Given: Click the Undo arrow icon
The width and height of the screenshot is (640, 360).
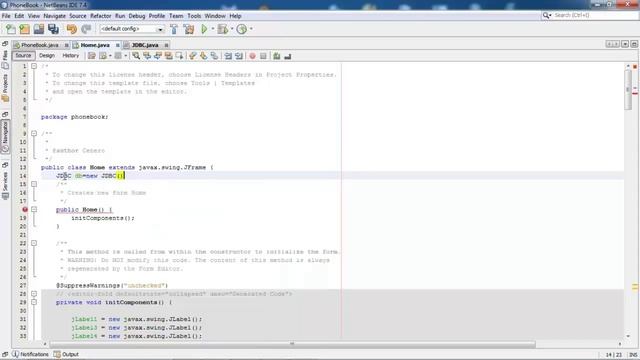Looking at the screenshot, I should point(72,29).
